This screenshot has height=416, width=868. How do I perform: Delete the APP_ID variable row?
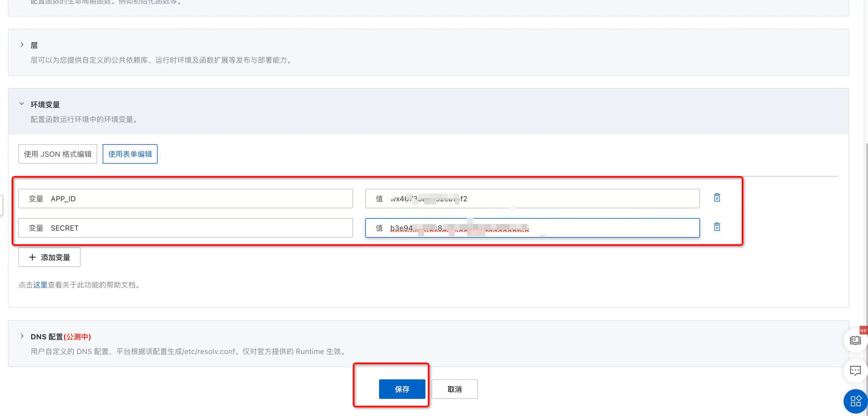coord(717,197)
